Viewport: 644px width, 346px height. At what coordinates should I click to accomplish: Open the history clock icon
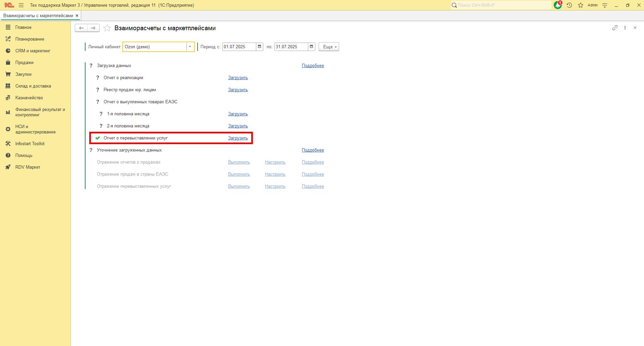(x=569, y=5)
